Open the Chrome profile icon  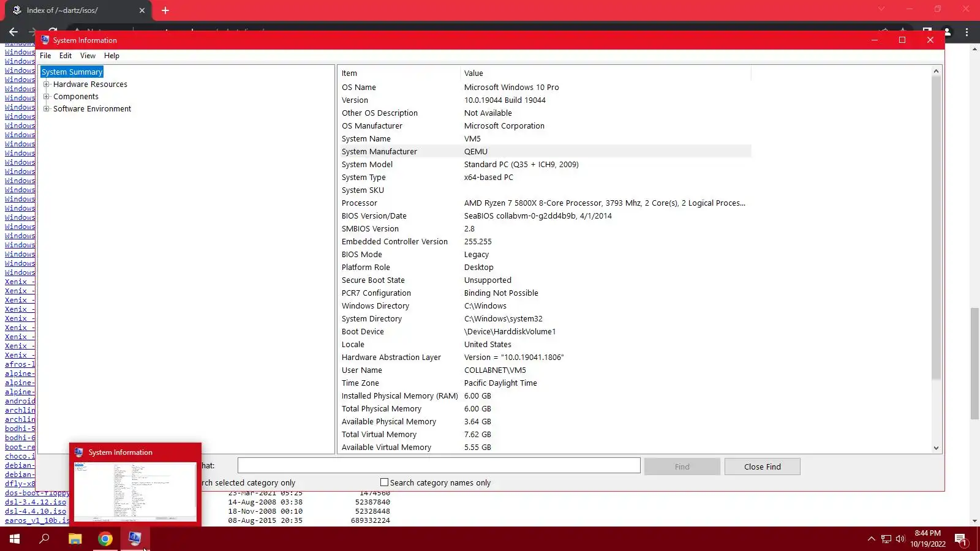click(x=947, y=32)
